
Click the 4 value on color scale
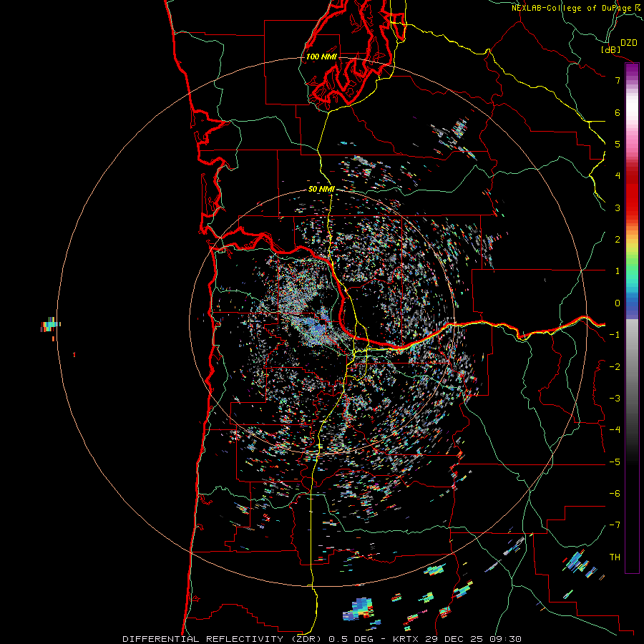tap(618, 175)
